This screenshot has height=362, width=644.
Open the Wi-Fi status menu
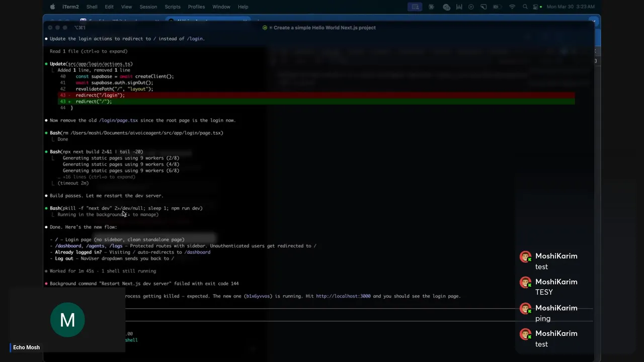pyautogui.click(x=512, y=7)
